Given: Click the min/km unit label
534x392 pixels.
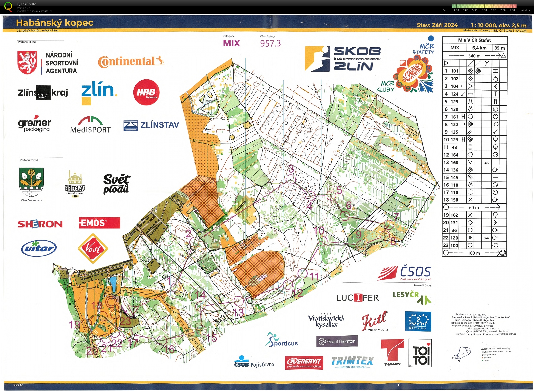Looking at the screenshot, I should click(525, 10).
